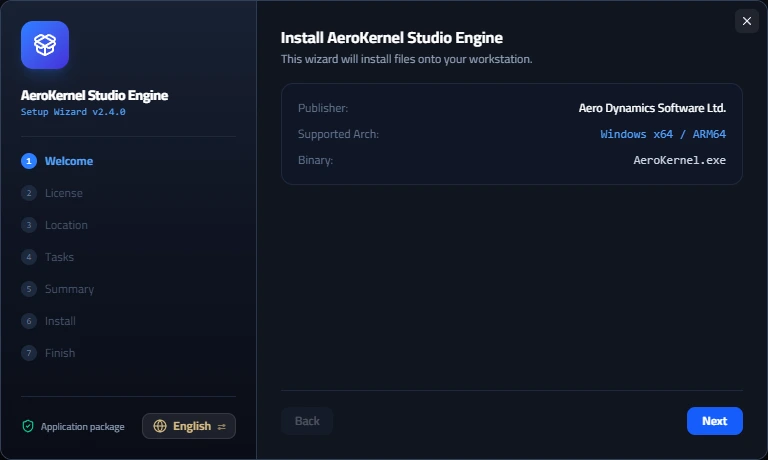The image size is (768, 460).
Task: Click the step 6 number badge
Action: point(29,321)
